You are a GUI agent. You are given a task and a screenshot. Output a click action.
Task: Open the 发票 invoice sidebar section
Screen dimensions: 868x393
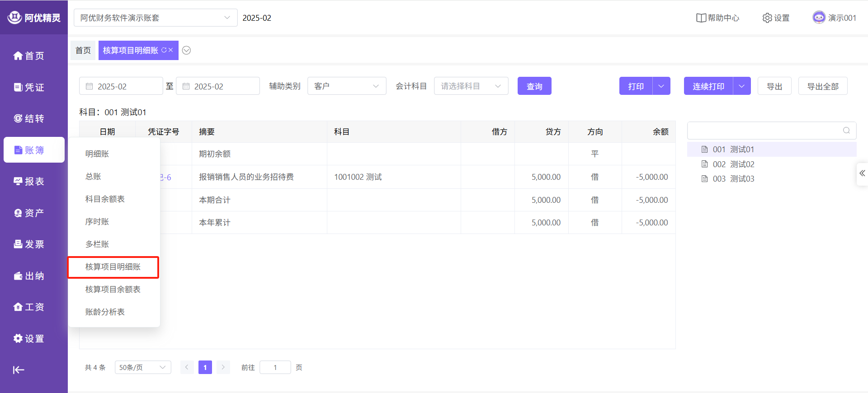(x=29, y=244)
